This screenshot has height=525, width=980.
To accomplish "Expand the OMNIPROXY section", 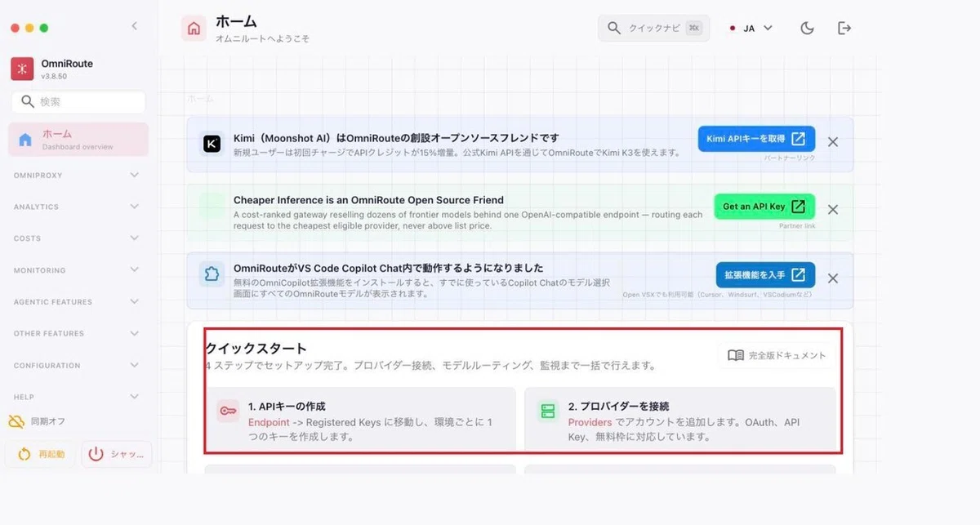I will [x=76, y=176].
